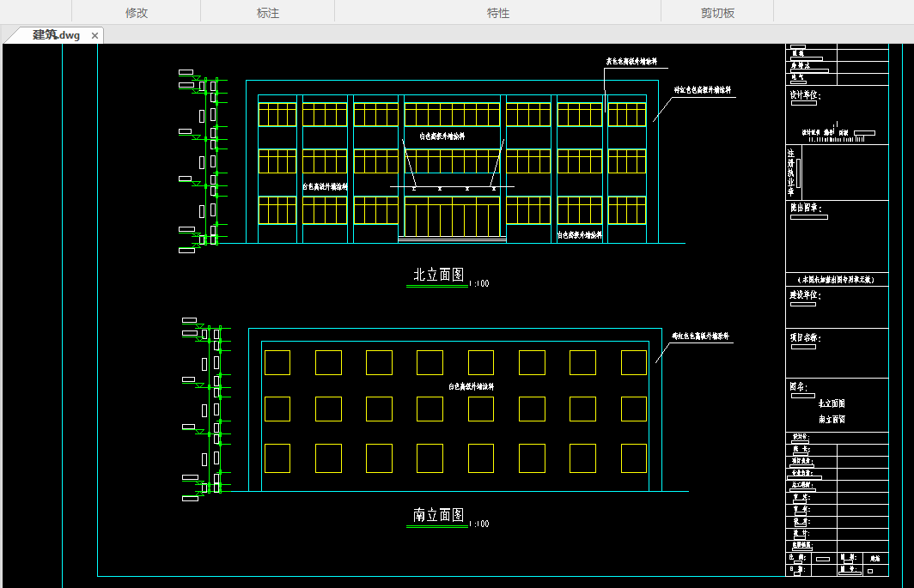Screen dimensions: 914x588
Task: Select the 白色高级外墙涂料 note above north entrance canopy
Action: [x=442, y=136]
